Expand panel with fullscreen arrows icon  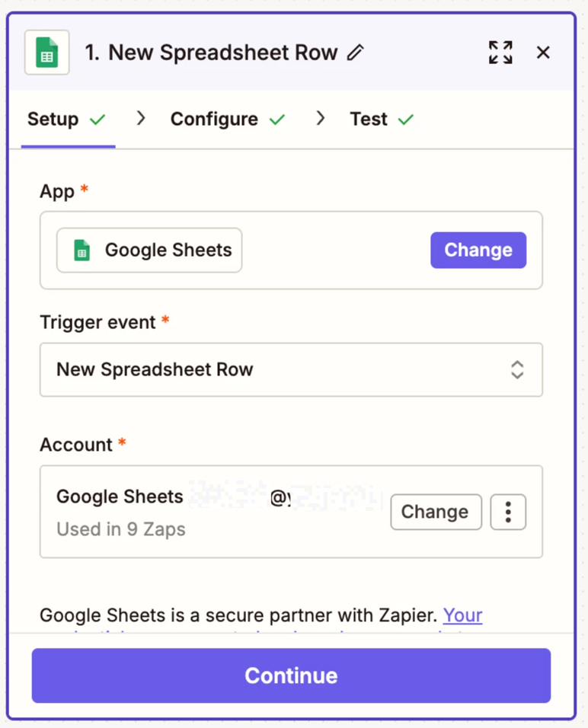click(x=500, y=53)
